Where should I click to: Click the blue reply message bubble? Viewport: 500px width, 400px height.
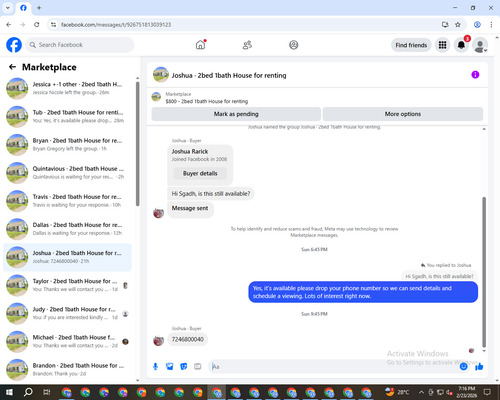[x=363, y=292]
